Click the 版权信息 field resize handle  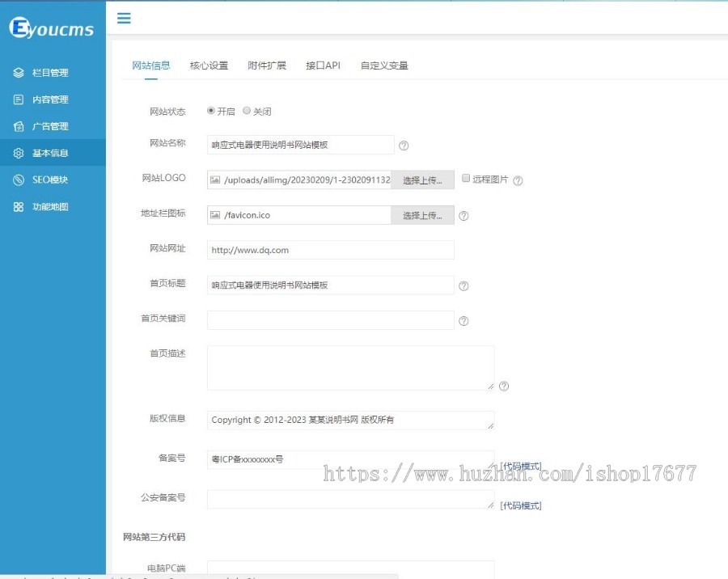(491, 426)
